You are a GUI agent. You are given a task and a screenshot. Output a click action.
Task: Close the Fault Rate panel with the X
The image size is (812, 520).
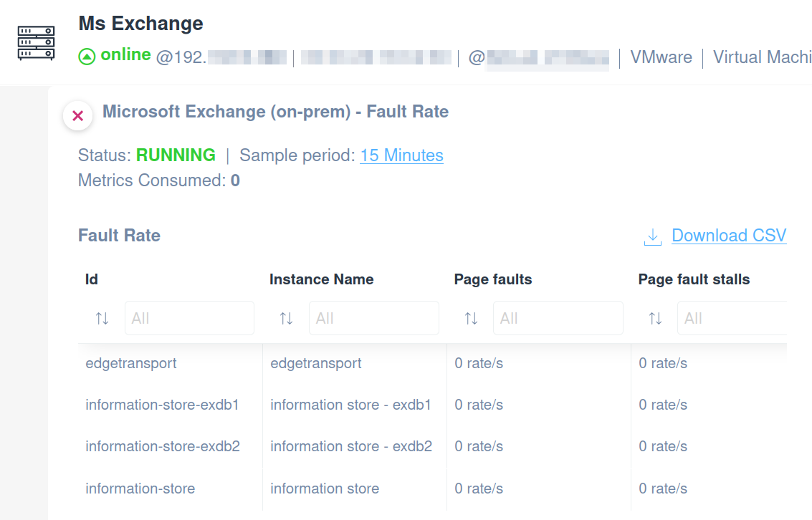(77, 115)
